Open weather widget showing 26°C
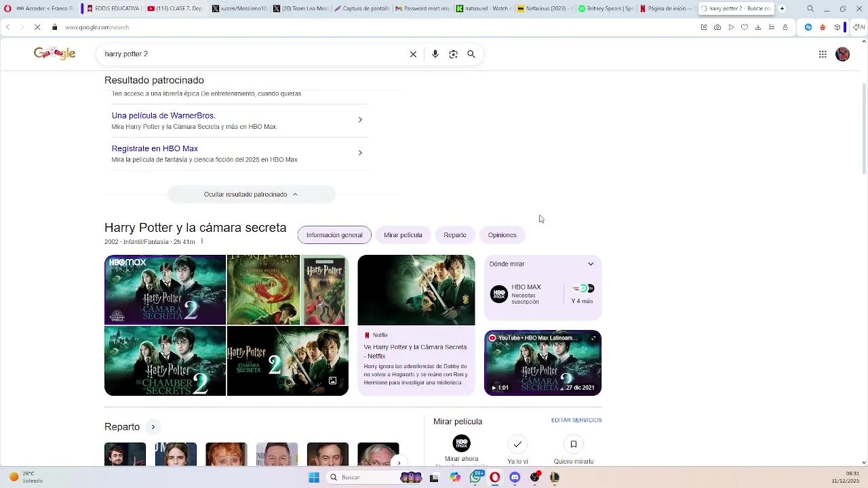868x488 pixels. (26, 477)
